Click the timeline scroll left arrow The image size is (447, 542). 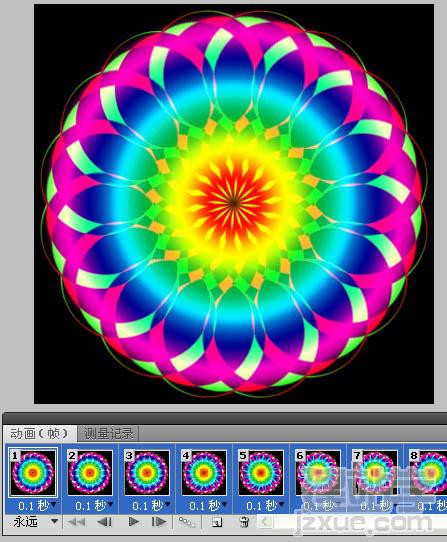pyautogui.click(x=264, y=522)
